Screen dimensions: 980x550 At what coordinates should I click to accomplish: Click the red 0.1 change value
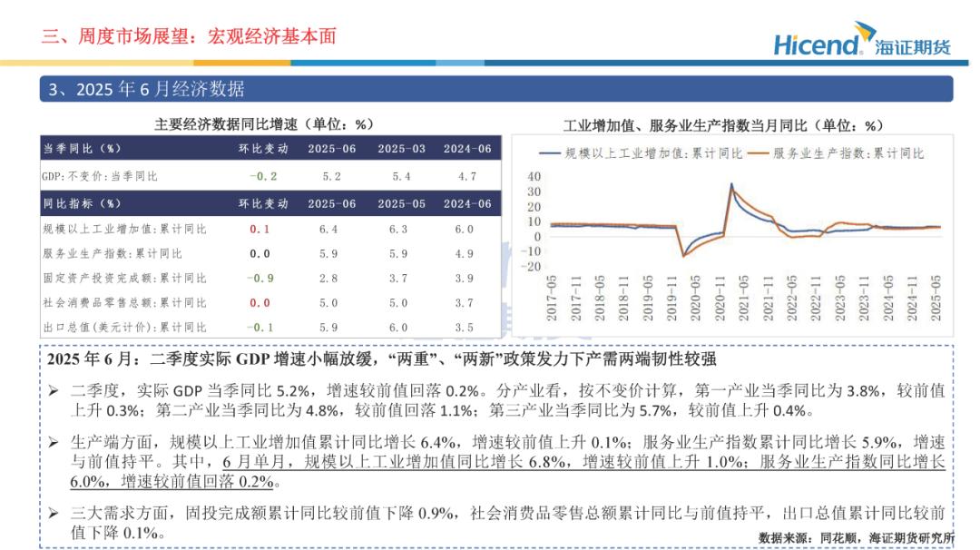point(260,230)
